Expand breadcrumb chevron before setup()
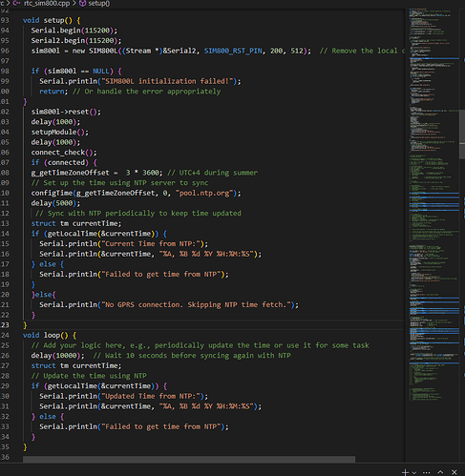The width and height of the screenshot is (465, 476). [74, 3]
